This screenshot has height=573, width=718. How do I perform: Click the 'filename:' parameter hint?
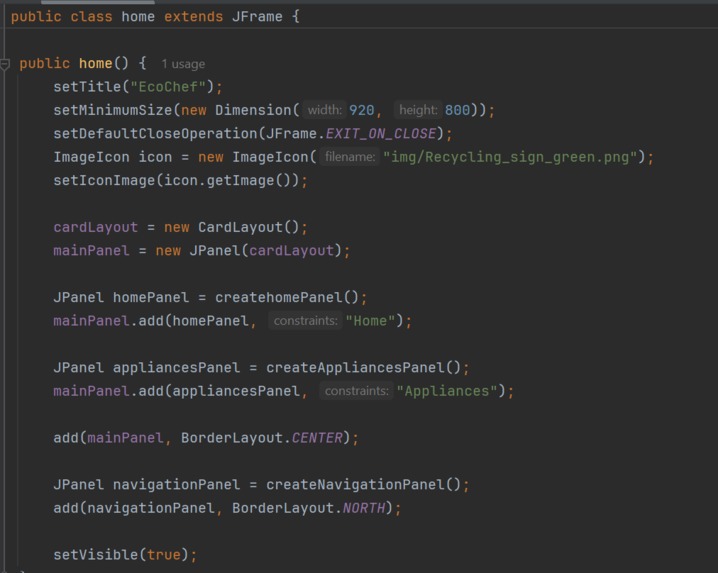[350, 157]
